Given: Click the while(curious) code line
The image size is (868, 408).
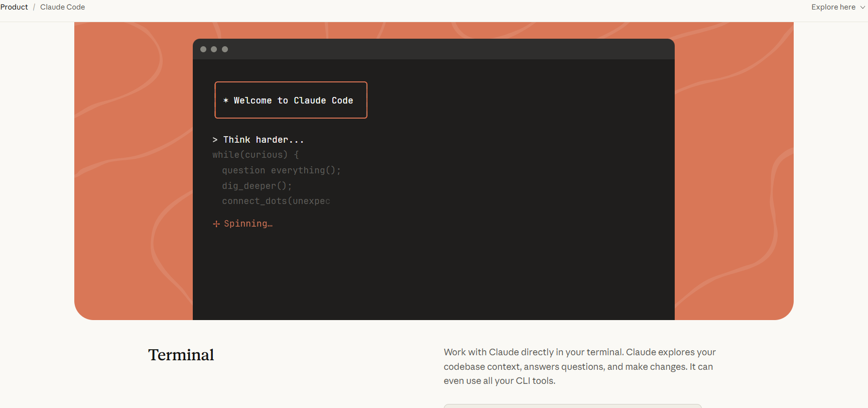Looking at the screenshot, I should coord(255,155).
